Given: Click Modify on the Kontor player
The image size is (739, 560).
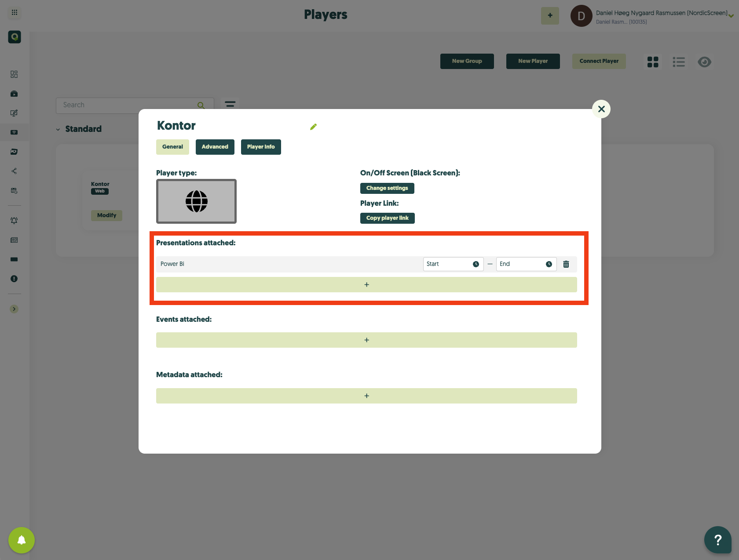Looking at the screenshot, I should (107, 215).
